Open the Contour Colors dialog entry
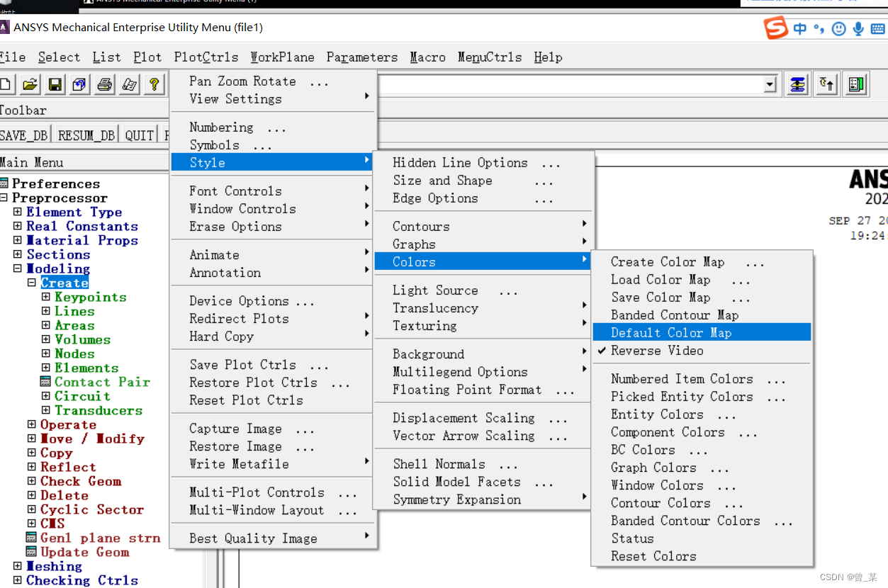This screenshot has width=888, height=588. tap(661, 503)
